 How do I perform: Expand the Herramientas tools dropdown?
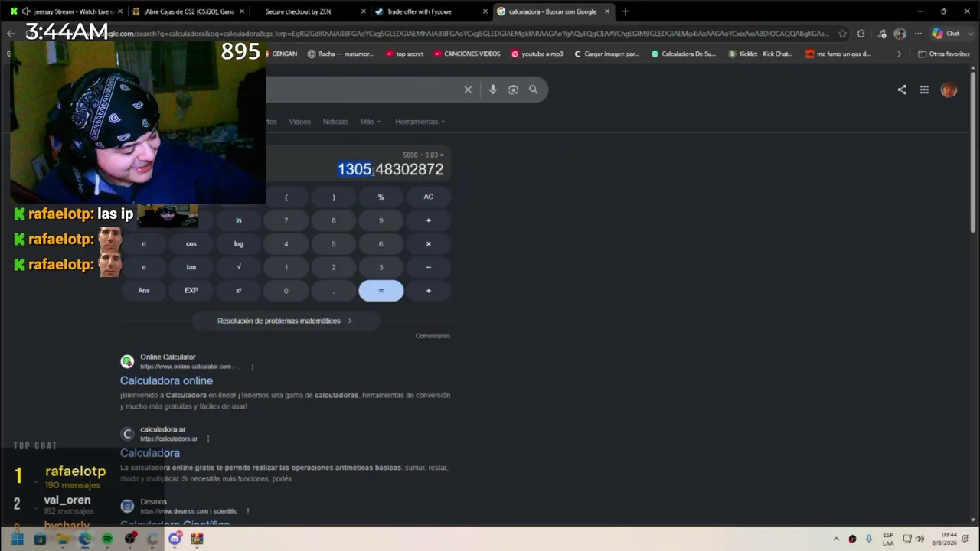(420, 122)
